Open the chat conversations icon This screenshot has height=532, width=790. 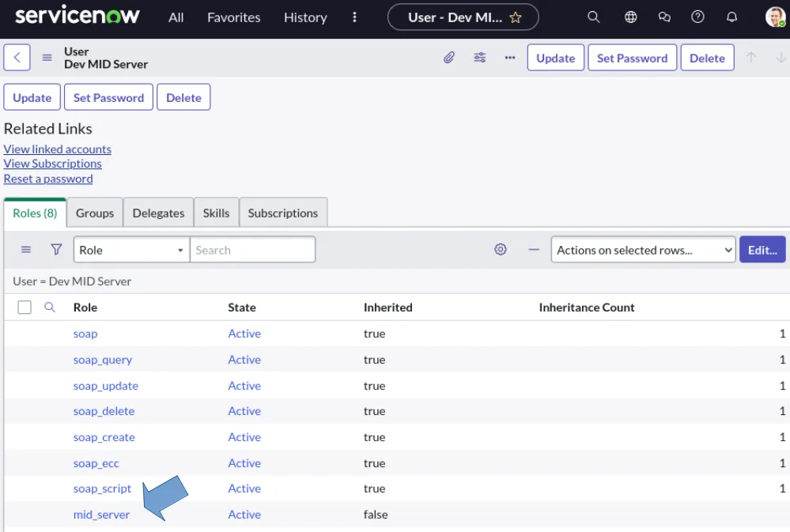point(664,17)
